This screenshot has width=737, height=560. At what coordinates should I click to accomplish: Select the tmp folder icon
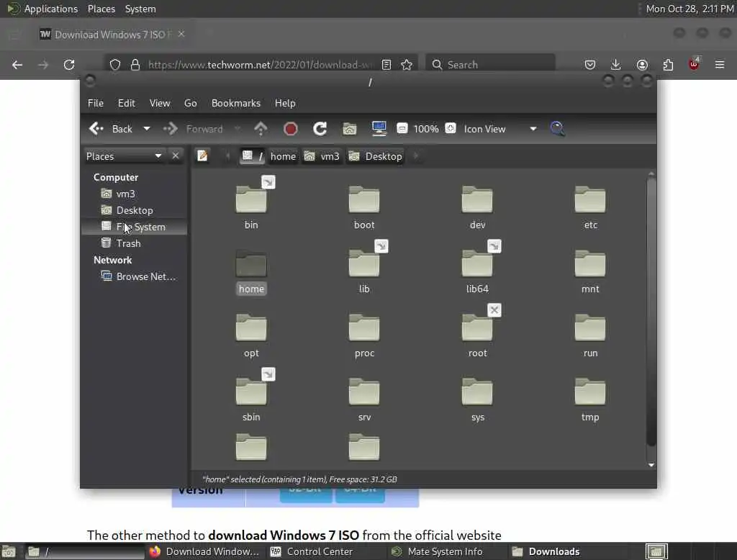click(590, 391)
